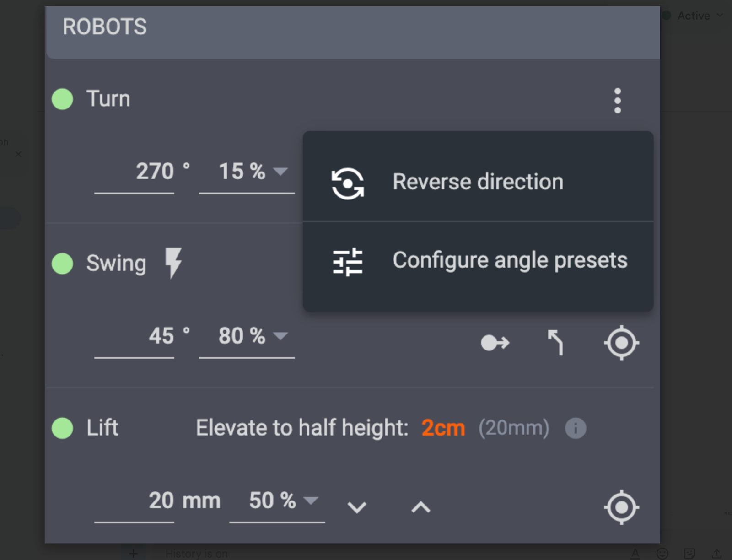Click the Lift 20 mm height field
Image resolution: width=732 pixels, height=560 pixels.
[135, 501]
